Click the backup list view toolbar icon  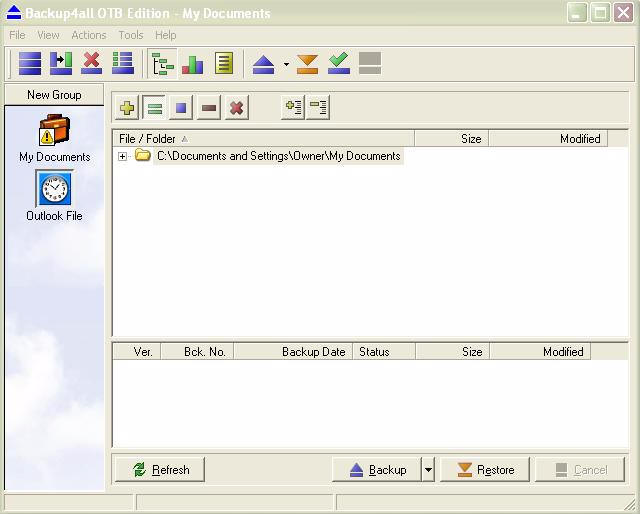click(123, 63)
